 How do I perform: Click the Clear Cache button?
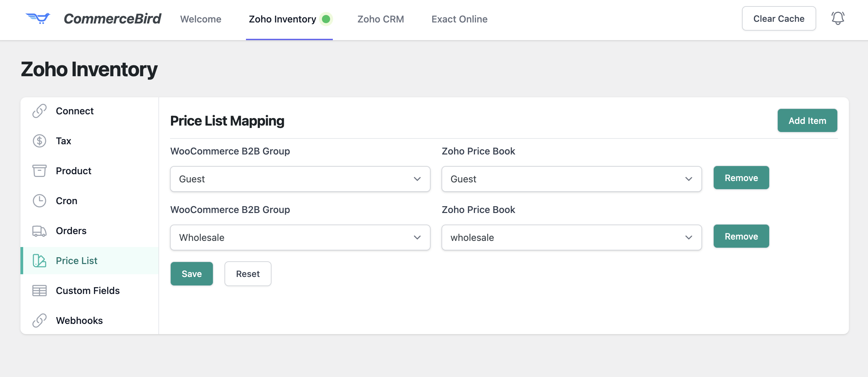[x=779, y=18]
